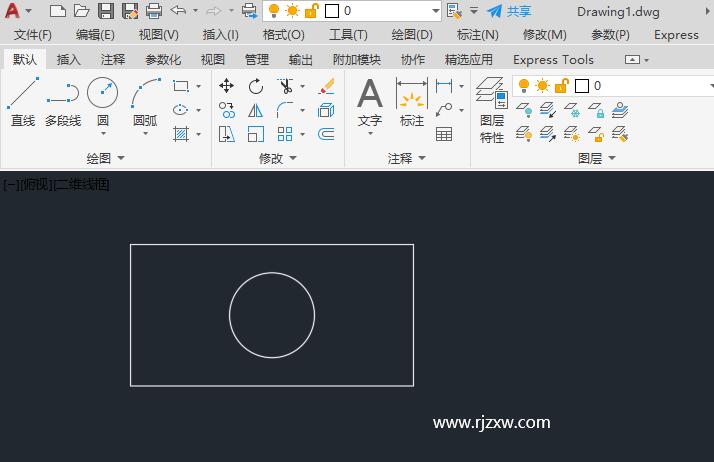Switch to the Insert (插入) ribbon tab

point(68,59)
